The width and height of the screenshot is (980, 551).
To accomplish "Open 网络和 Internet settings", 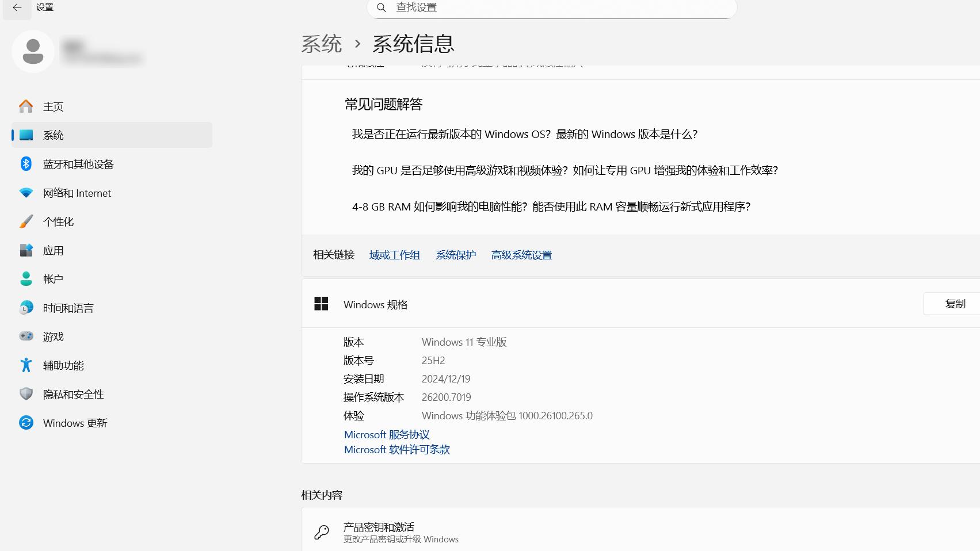I will click(77, 193).
